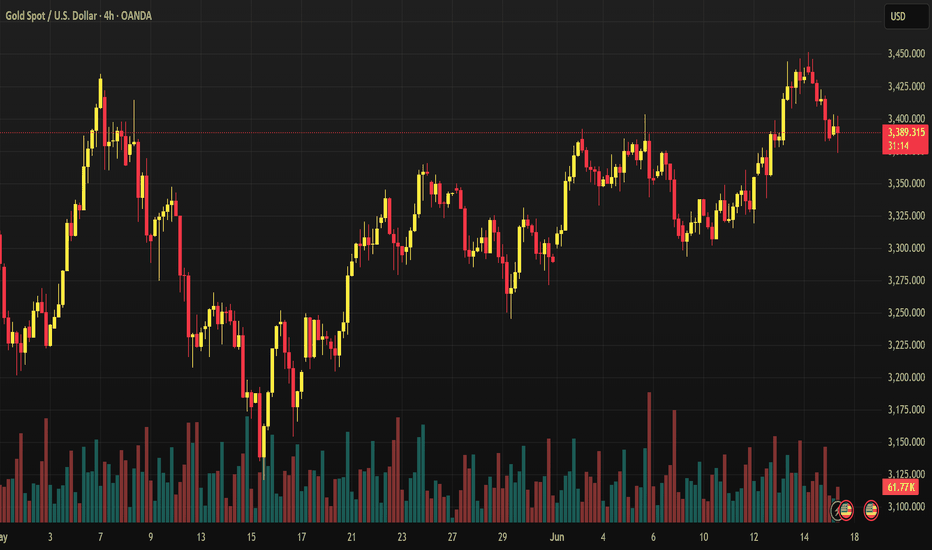Viewport: 932px width, 550px height.
Task: Click the 18 date label on time axis
Action: coord(854,537)
